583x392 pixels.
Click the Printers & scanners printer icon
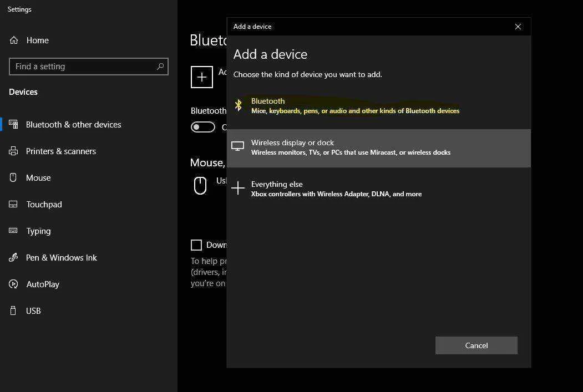click(x=13, y=151)
